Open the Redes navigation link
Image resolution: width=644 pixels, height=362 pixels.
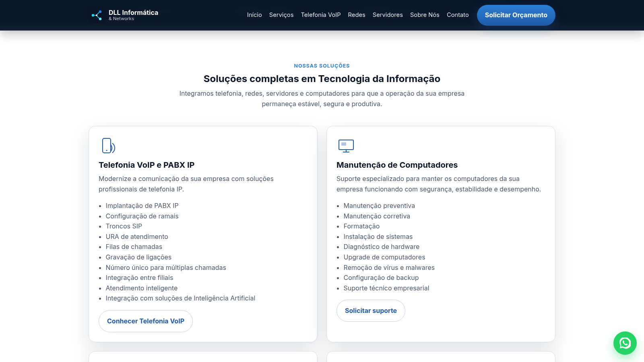pos(357,15)
